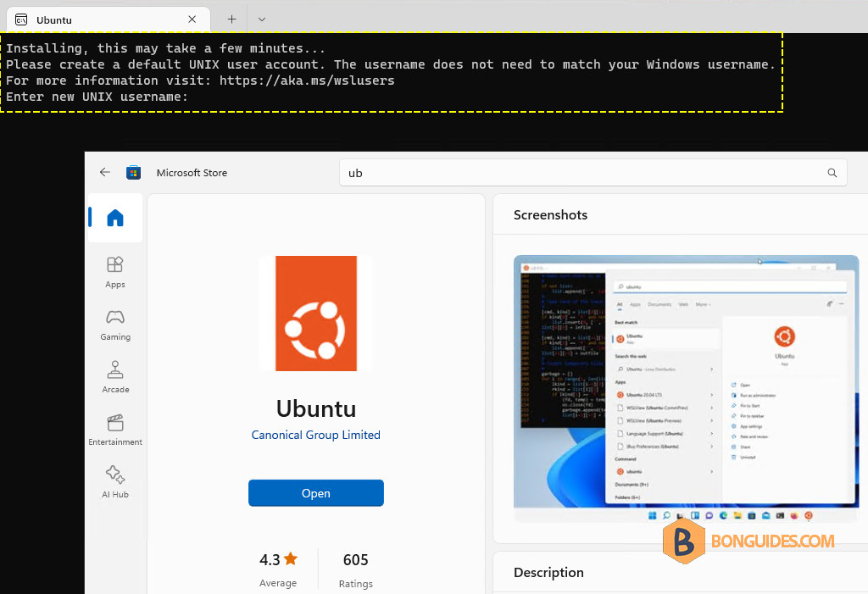Click the Description section heading

[548, 573]
